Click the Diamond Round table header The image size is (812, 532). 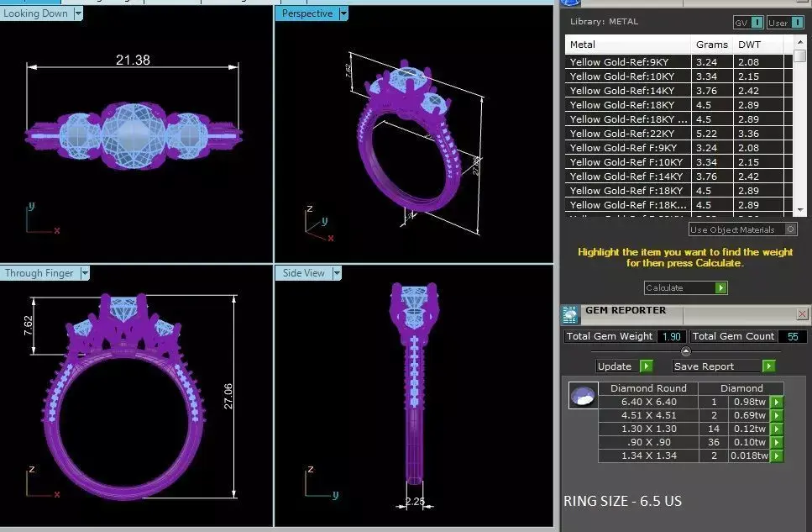click(x=648, y=388)
